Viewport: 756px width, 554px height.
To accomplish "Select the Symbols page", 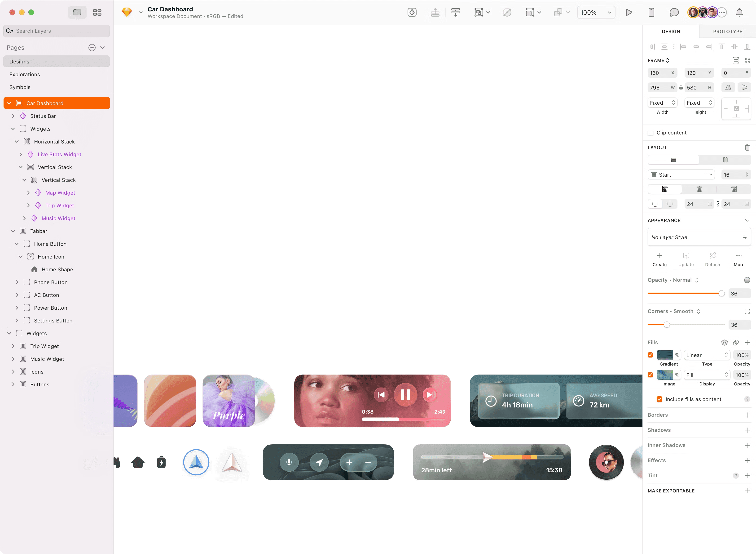I will pos(57,87).
